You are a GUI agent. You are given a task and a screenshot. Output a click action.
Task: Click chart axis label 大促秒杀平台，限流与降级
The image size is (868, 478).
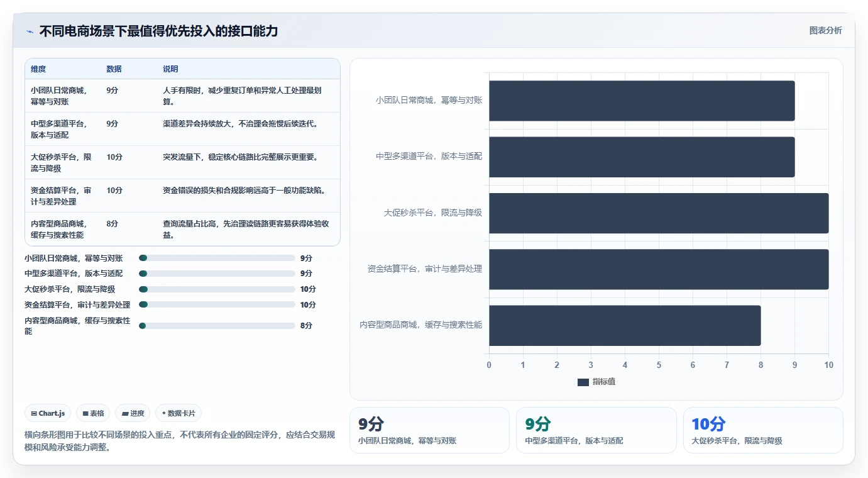point(433,213)
